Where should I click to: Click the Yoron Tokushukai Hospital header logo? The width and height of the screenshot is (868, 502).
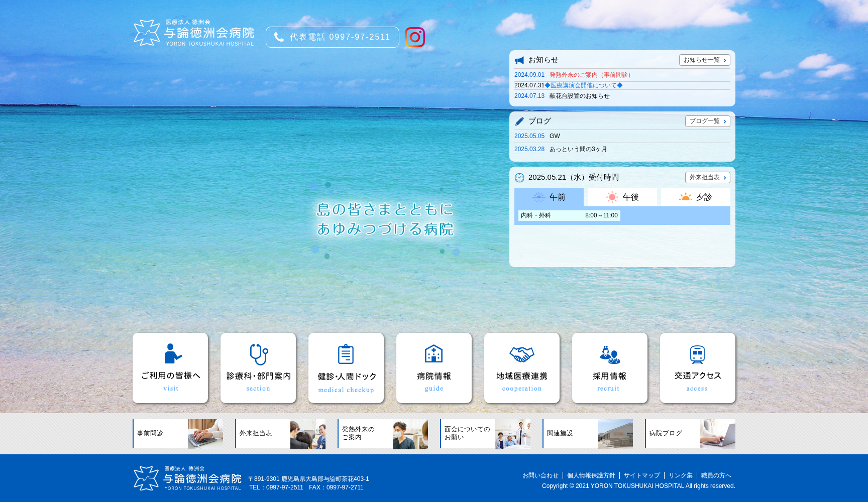pos(194,33)
